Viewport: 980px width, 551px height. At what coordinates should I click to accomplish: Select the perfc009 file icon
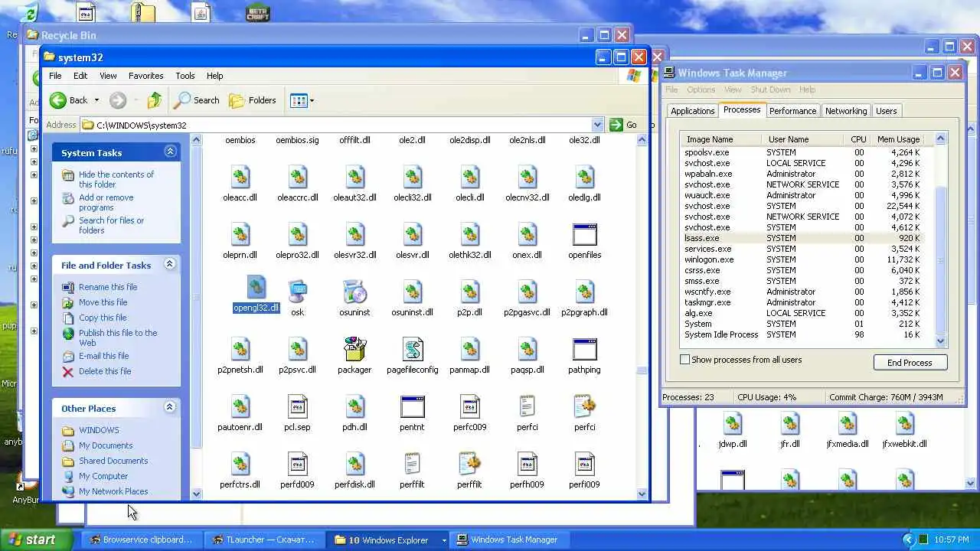tap(469, 407)
